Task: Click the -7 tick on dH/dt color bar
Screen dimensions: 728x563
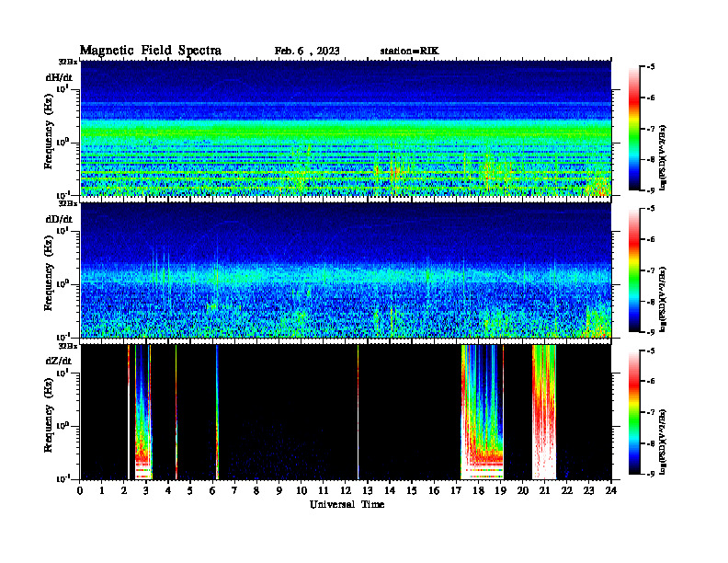Action: tap(650, 129)
